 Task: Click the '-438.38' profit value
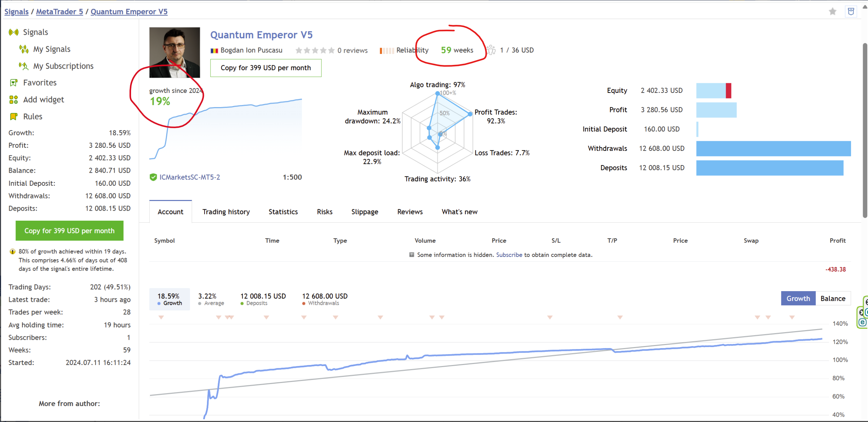click(x=836, y=269)
